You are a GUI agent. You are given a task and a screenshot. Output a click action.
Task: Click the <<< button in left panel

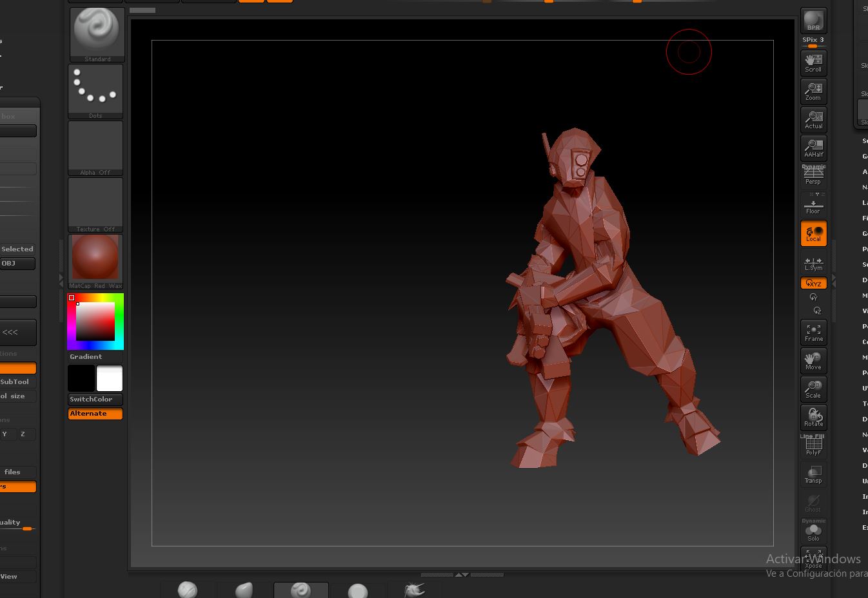point(17,333)
